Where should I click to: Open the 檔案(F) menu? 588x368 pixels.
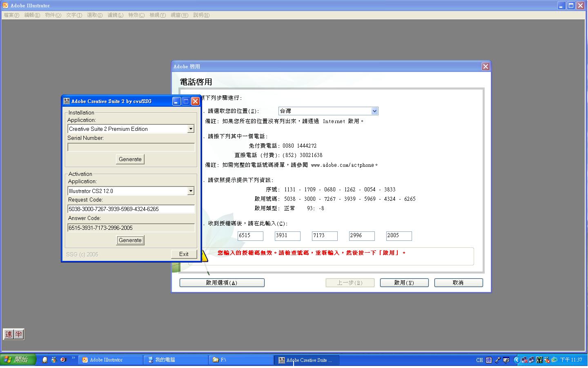point(11,15)
